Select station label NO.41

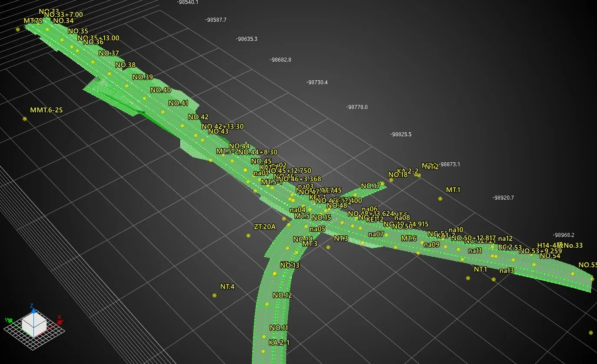click(x=178, y=103)
